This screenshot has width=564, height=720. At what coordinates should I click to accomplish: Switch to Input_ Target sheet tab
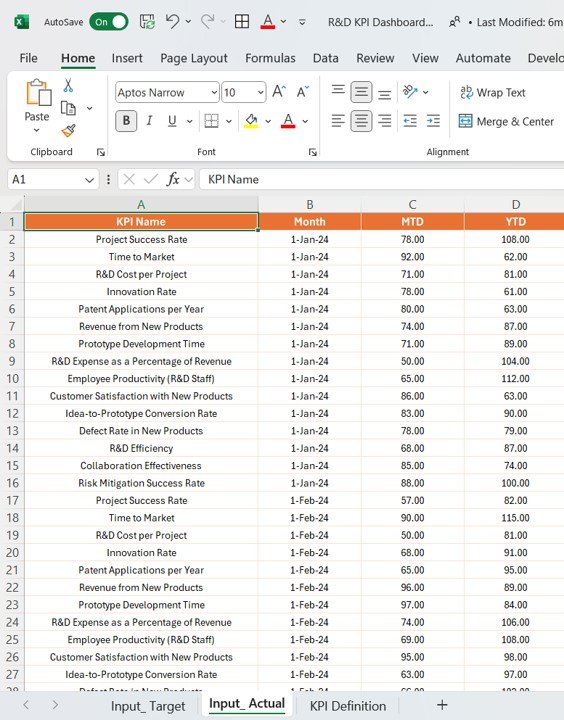pyautogui.click(x=148, y=706)
